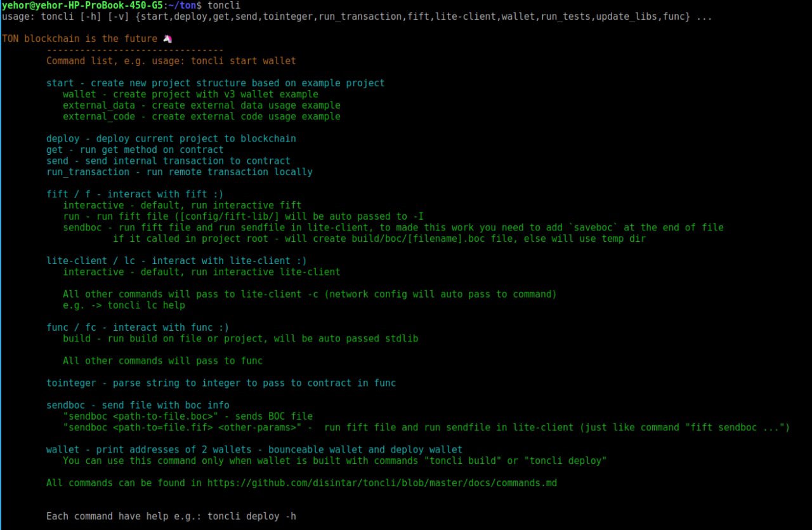The image size is (812, 530).
Task: Click the unicorn emoji after 'the future'
Action: click(x=167, y=39)
